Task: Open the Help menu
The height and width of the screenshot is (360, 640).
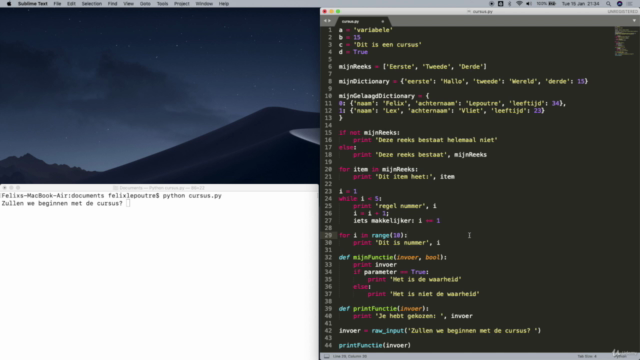Action: click(224, 4)
